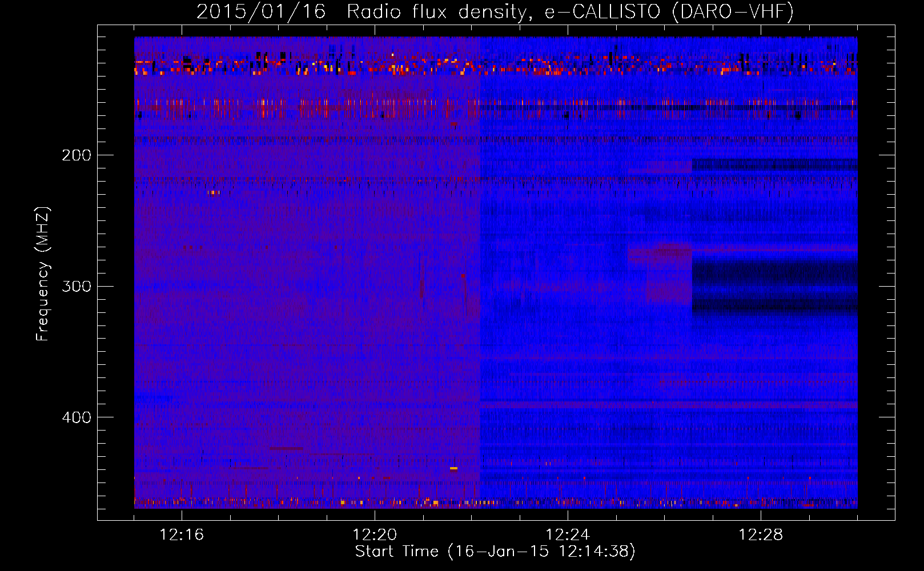This screenshot has height=571, width=924.
Task: Click the 12:24 time tick label
Action: 568,534
